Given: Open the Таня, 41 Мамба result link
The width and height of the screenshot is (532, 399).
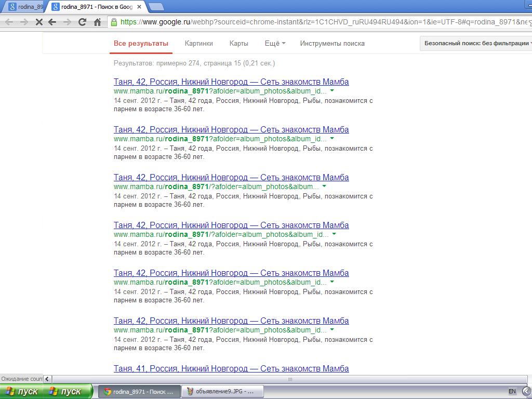Looking at the screenshot, I should tap(231, 369).
